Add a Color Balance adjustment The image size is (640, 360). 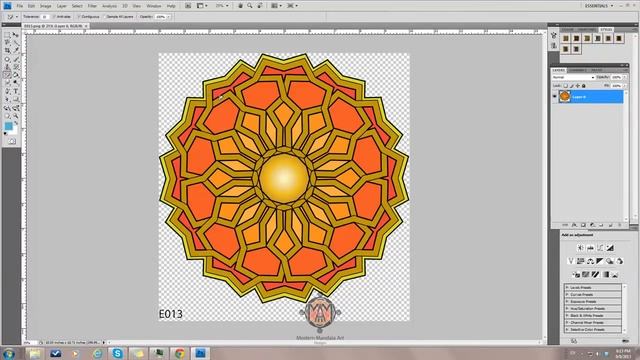tap(590, 261)
